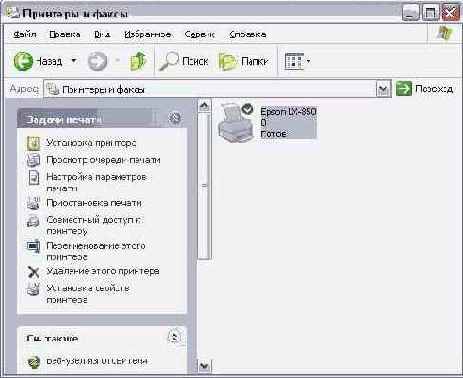Click the Переход go button

[424, 89]
